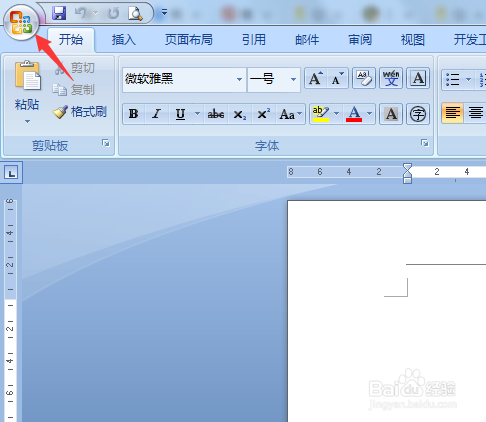Grow font size with large A icon

click(315, 79)
